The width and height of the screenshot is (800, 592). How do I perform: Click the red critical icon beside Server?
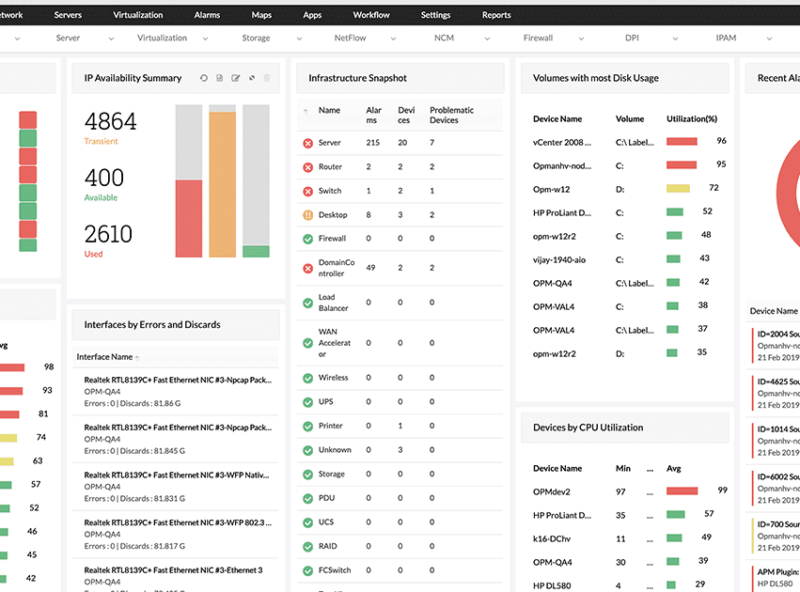pyautogui.click(x=308, y=143)
